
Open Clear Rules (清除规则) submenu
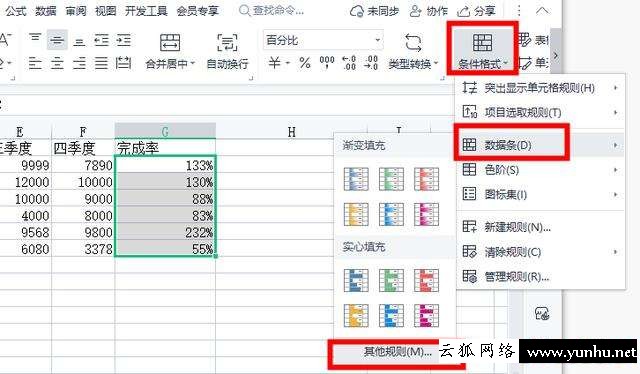pyautogui.click(x=540, y=252)
